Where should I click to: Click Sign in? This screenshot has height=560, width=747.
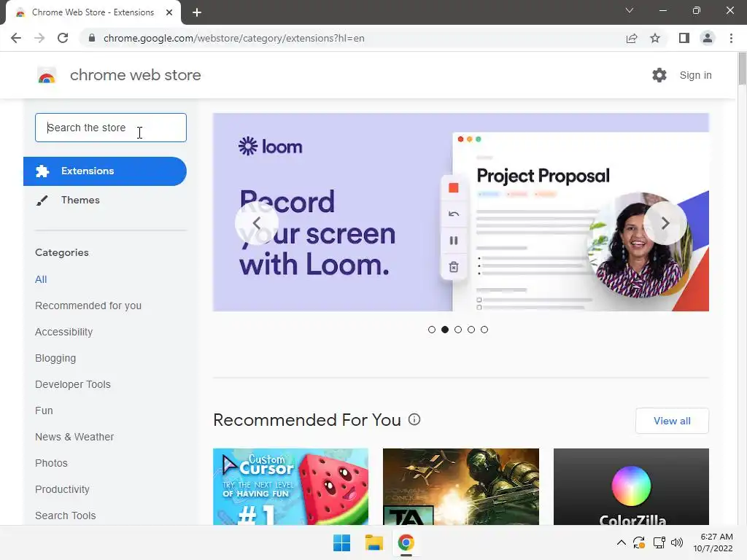click(x=695, y=75)
